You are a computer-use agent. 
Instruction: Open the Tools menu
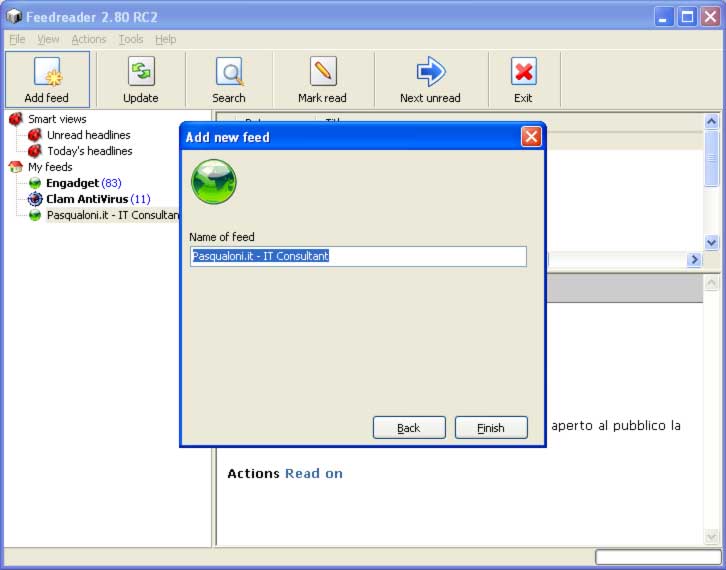click(x=131, y=39)
